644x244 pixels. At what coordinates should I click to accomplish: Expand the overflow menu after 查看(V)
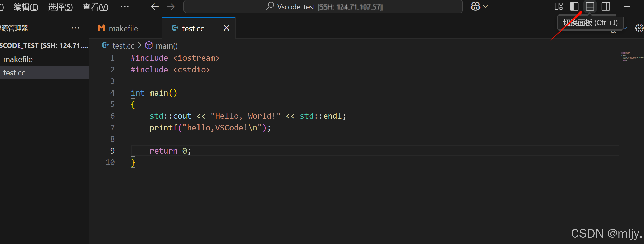[x=125, y=7]
